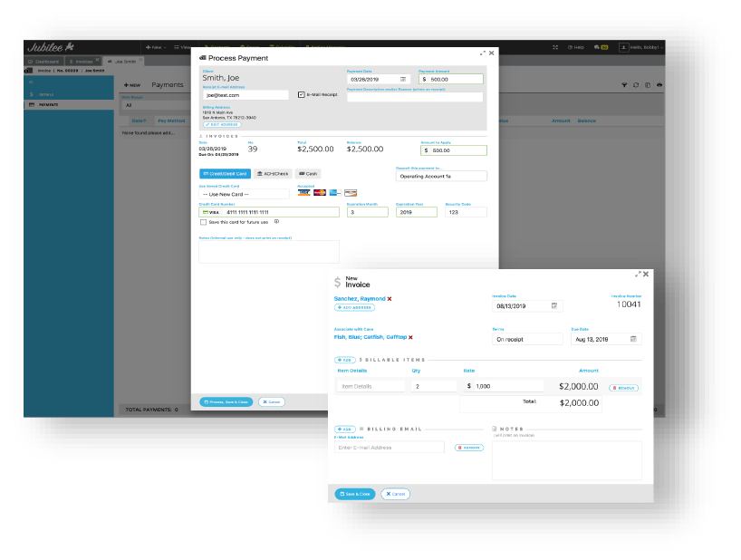Click the Add Address button
The height and width of the screenshot is (560, 741).
pos(354,308)
